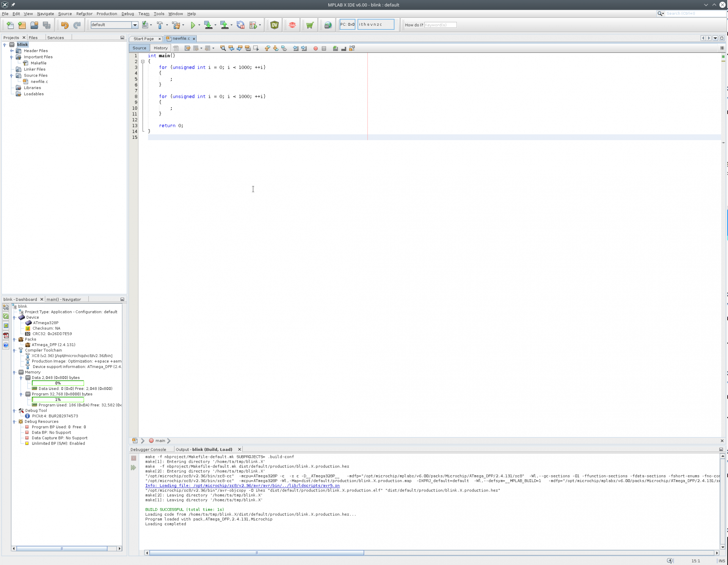Open the Refactor menu
Viewport: 728px width, 565px height.
(84, 14)
